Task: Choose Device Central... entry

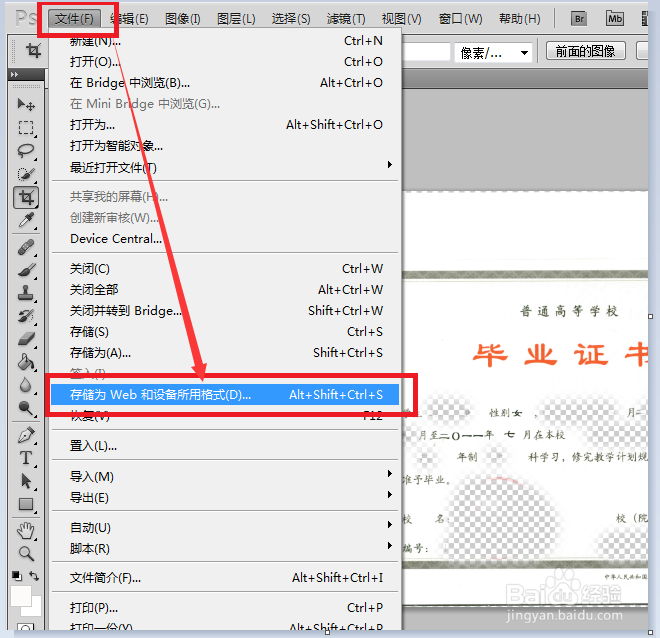Action: coord(225,239)
